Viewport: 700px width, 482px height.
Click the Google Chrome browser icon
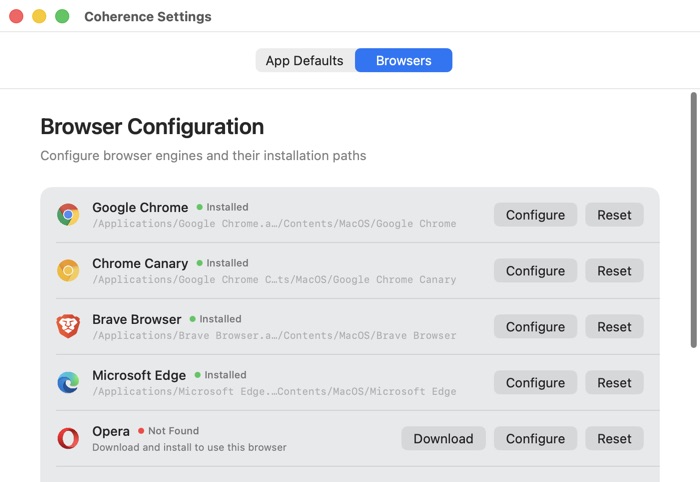point(68,215)
